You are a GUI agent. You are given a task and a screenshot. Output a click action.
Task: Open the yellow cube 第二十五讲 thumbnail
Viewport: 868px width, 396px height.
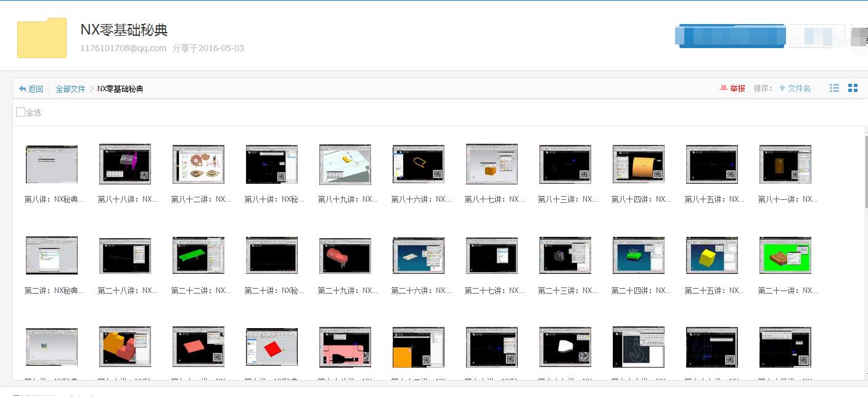click(x=712, y=255)
